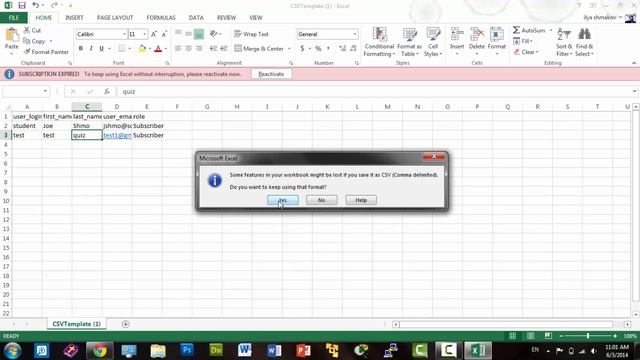Viewport: 640px width, 360px height.
Task: Open Format as Table icon
Action: click(x=409, y=35)
